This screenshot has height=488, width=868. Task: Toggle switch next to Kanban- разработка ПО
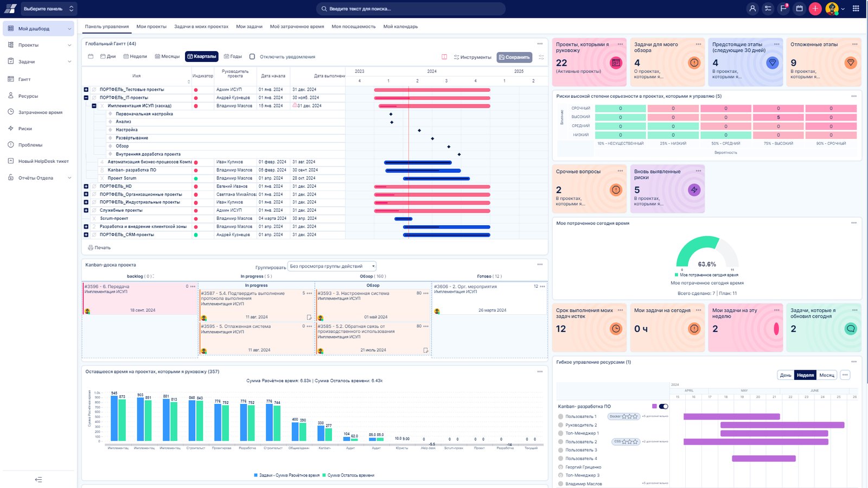(663, 406)
